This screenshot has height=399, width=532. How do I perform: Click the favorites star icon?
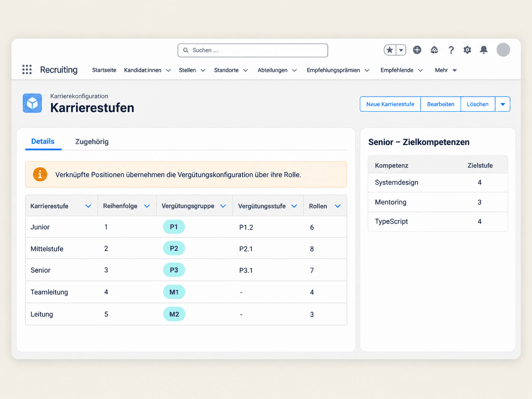click(x=390, y=50)
